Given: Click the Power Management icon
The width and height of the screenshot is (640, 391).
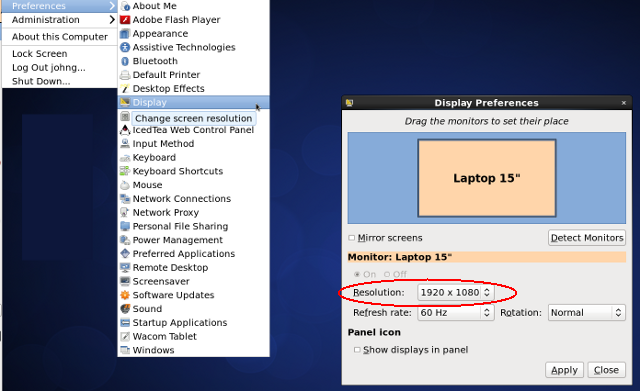Looking at the screenshot, I should [x=125, y=240].
